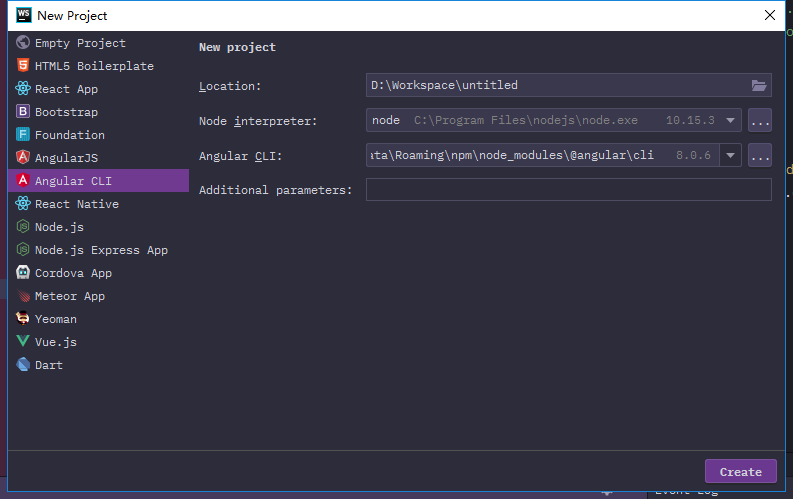Select Dart project type
793x499 pixels.
pos(99,365)
